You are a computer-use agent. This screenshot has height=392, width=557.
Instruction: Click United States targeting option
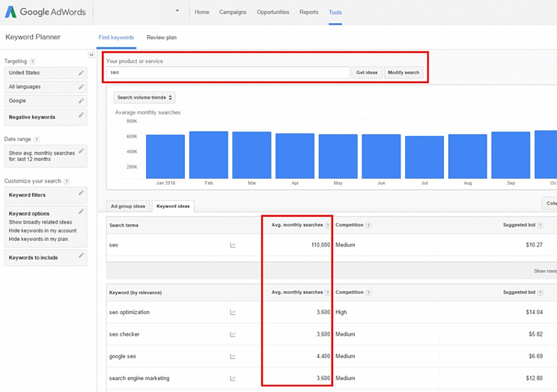pos(46,73)
